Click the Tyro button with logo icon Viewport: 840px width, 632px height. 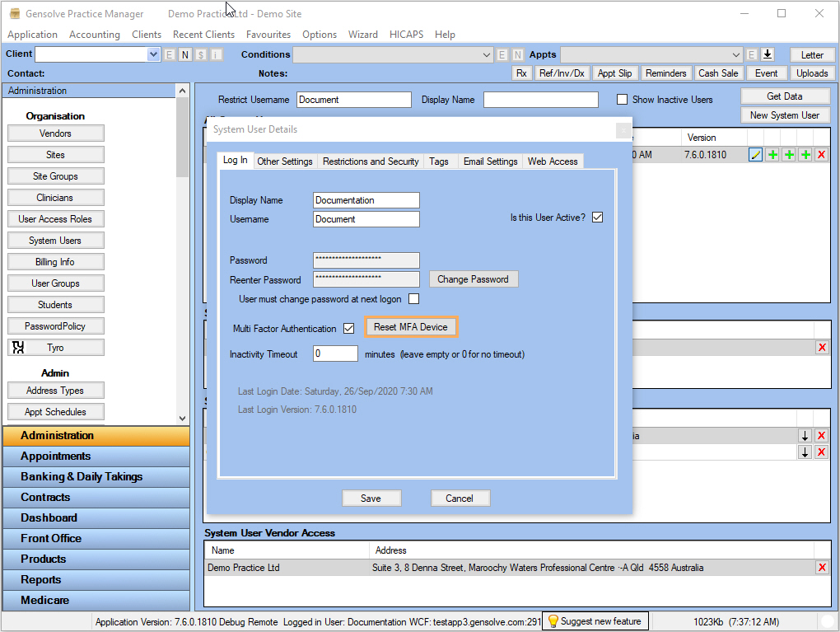click(55, 348)
